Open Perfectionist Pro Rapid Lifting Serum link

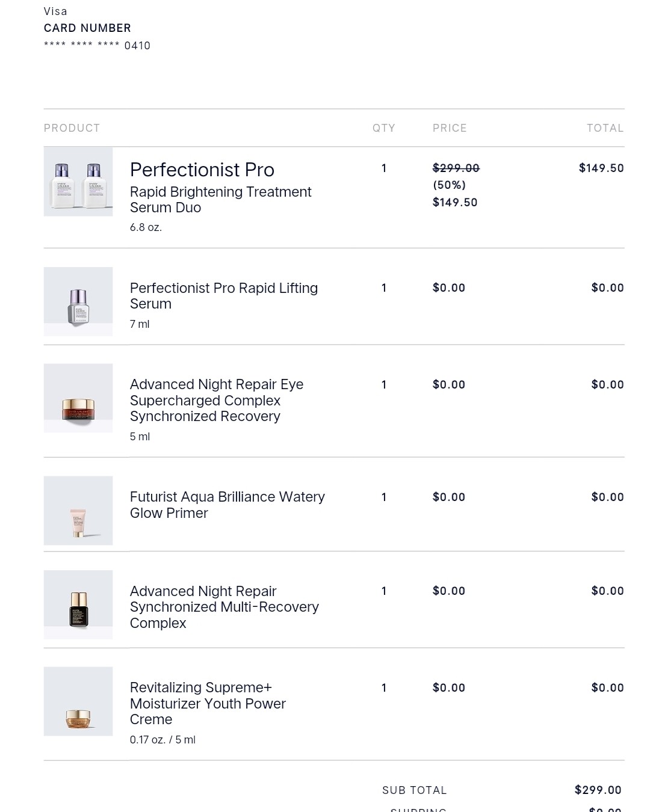223,296
